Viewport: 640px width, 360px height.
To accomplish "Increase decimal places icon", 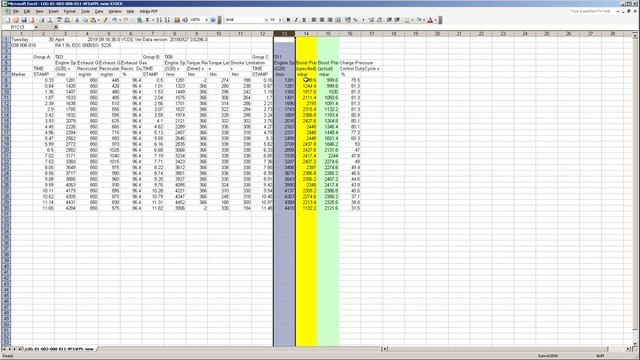I will [x=372, y=20].
